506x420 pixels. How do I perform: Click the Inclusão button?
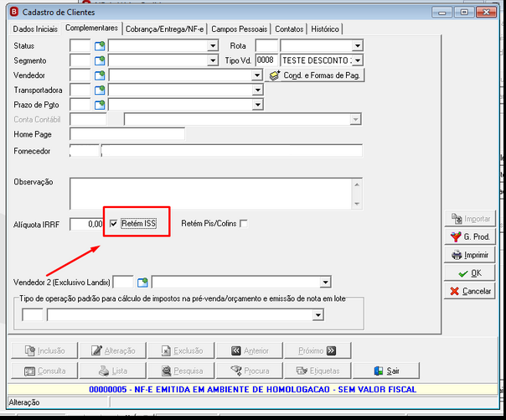(x=44, y=350)
